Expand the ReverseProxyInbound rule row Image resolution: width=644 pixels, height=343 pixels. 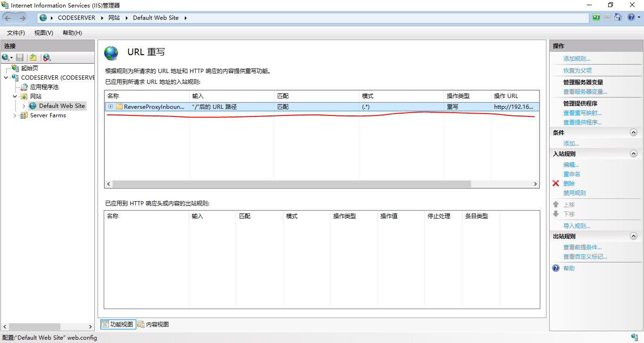pyautogui.click(x=110, y=106)
